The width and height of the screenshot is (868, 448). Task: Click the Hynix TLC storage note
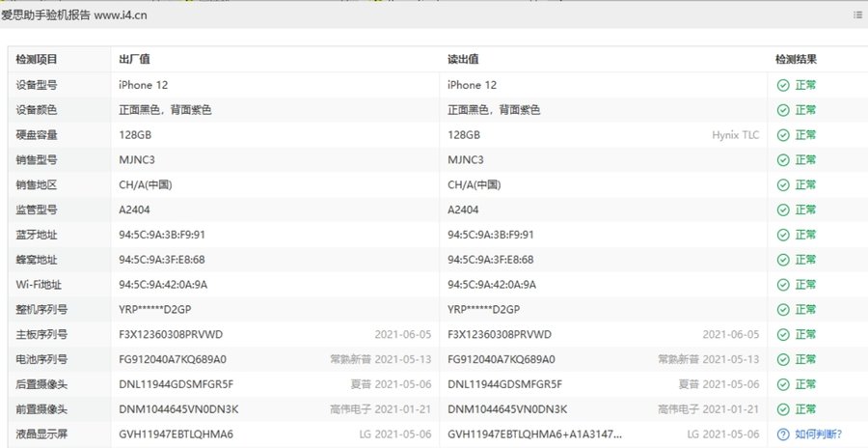coord(736,135)
